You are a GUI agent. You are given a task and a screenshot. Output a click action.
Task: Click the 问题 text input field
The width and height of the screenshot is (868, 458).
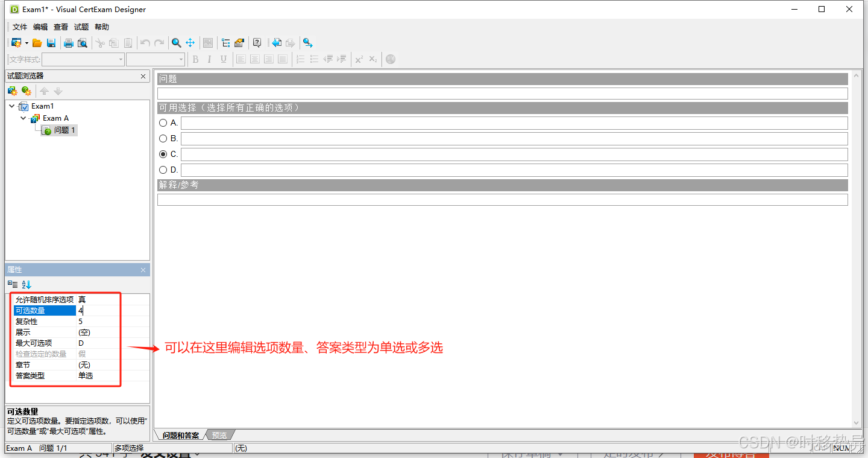[x=503, y=94]
